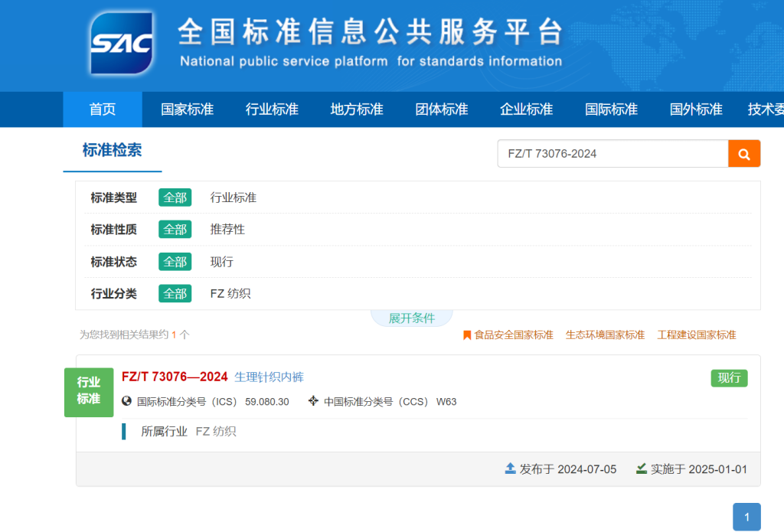Open the 国际标准 section
This screenshot has height=532, width=784.
click(610, 109)
